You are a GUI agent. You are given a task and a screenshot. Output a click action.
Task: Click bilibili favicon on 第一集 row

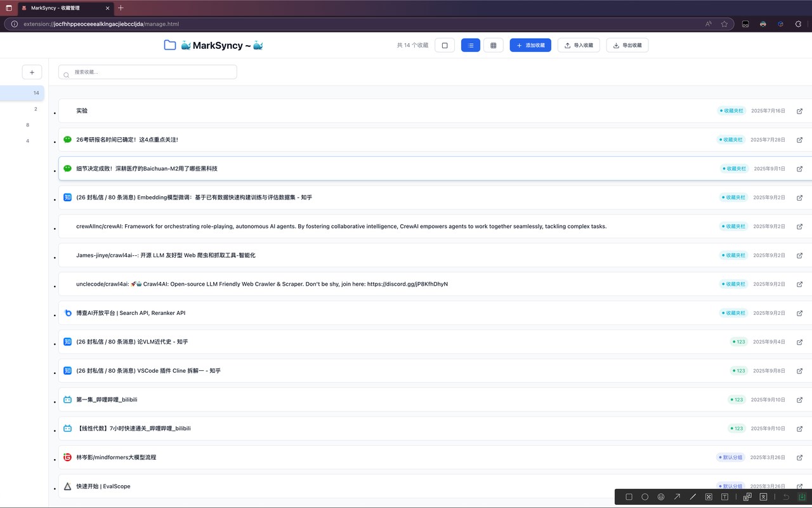(68, 400)
